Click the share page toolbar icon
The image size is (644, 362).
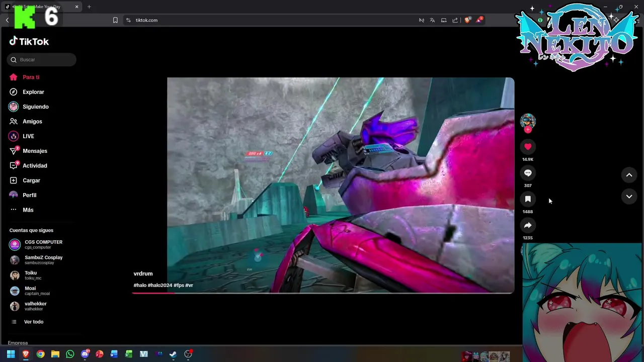455,20
